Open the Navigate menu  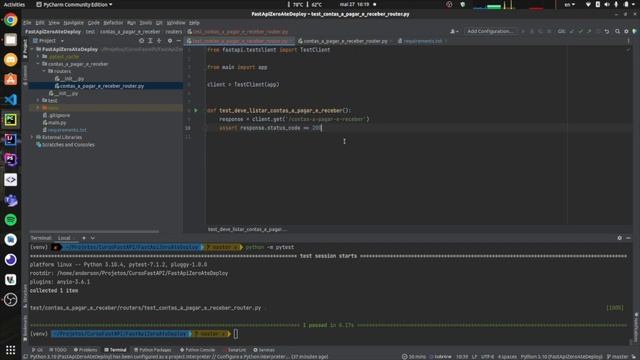pyautogui.click(x=73, y=23)
